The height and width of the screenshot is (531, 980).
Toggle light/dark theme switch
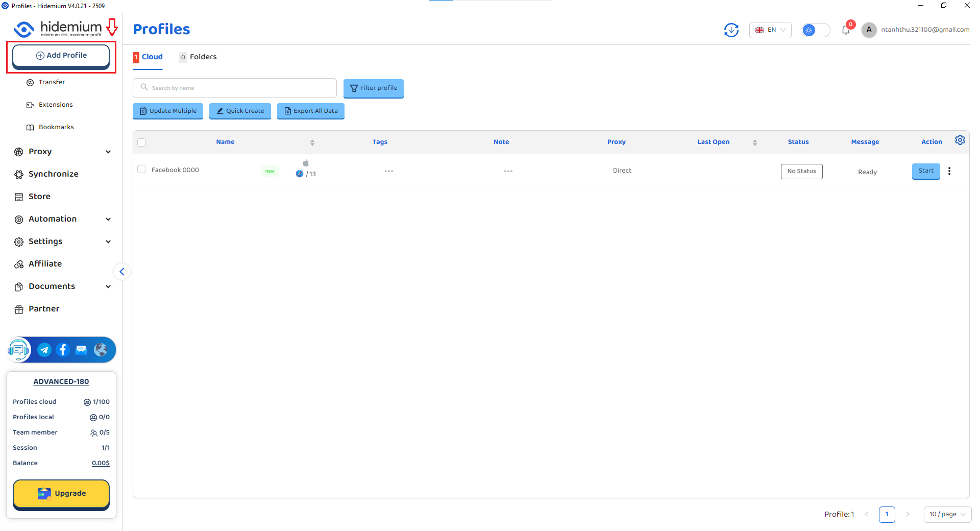[x=816, y=30]
